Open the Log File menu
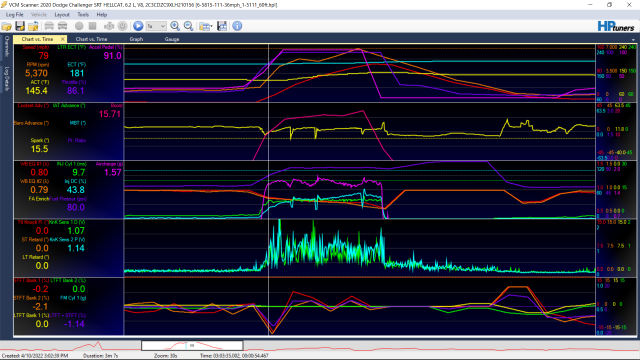Viewport: 640px width, 360px height. click(15, 15)
